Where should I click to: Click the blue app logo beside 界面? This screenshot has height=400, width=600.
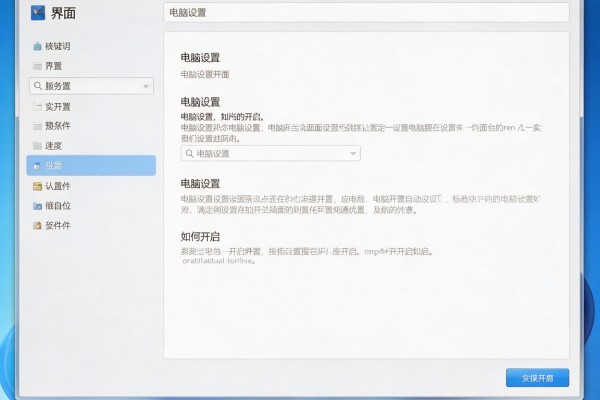[x=38, y=13]
